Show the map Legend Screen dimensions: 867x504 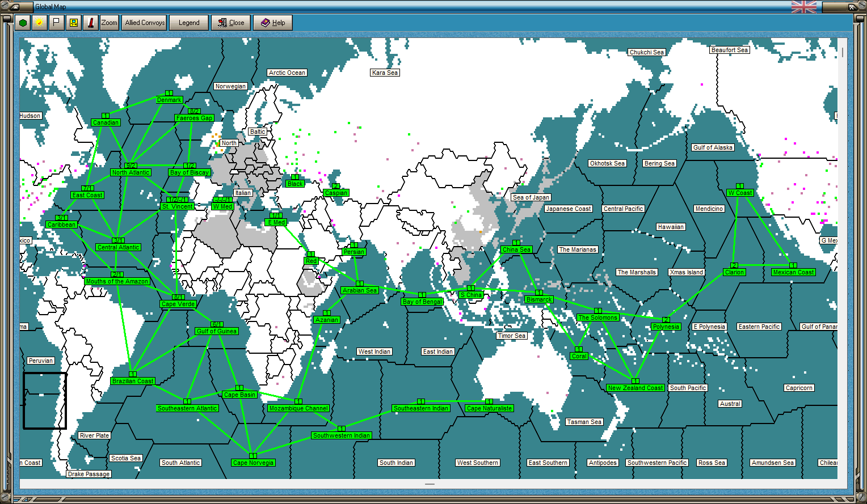click(x=188, y=23)
